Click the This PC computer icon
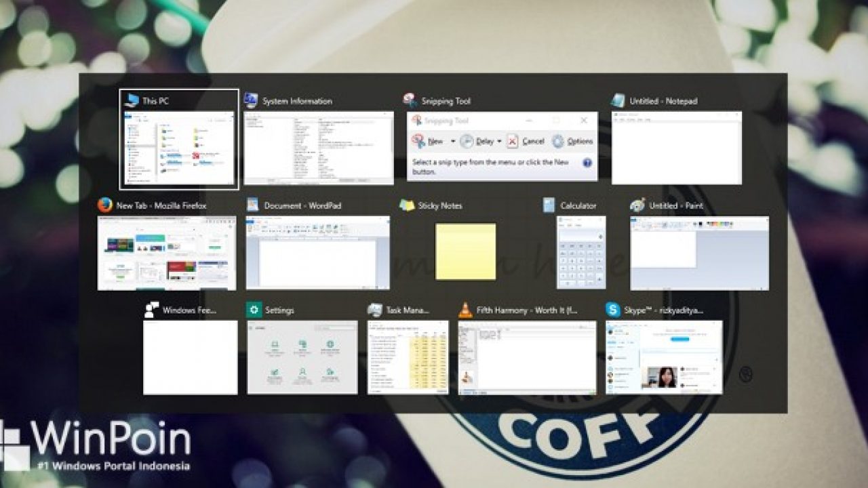Image resolution: width=868 pixels, height=488 pixels. tap(132, 100)
